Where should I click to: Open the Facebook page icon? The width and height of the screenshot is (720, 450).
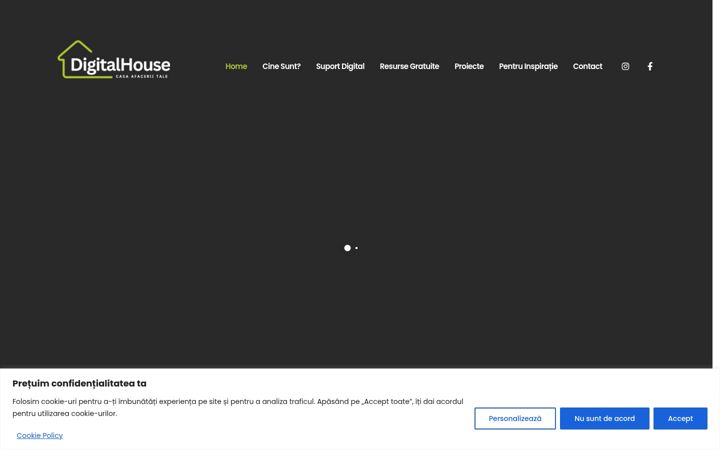pos(650,66)
